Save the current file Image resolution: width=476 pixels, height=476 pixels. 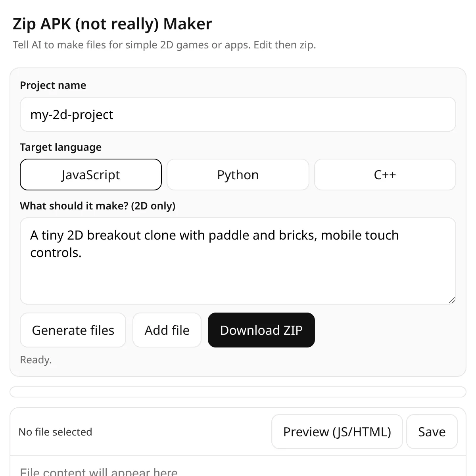(x=432, y=432)
